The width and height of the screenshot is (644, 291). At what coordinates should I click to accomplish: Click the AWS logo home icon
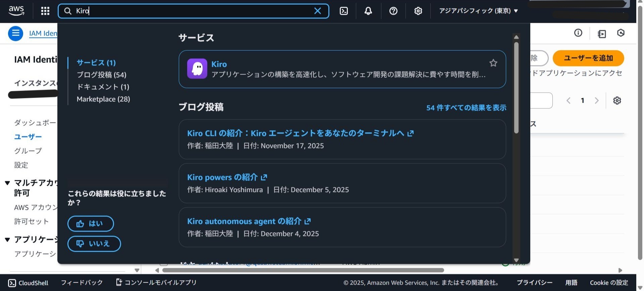tap(16, 11)
